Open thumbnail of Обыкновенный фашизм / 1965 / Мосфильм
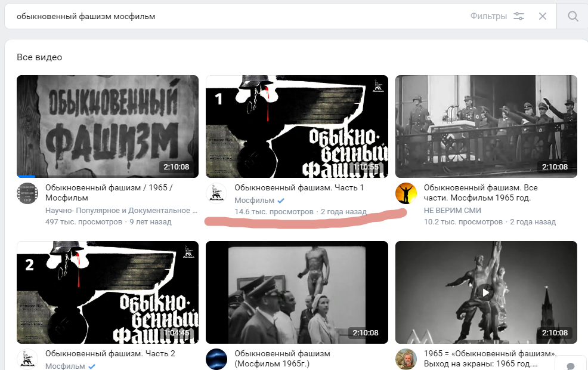This screenshot has height=370, width=588. coord(107,127)
